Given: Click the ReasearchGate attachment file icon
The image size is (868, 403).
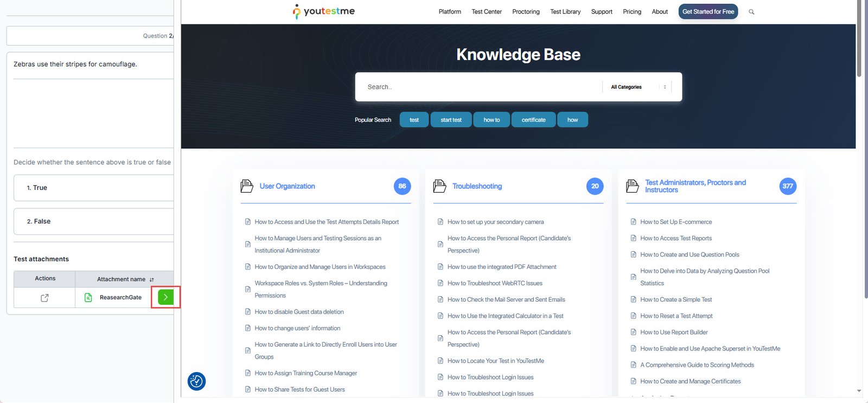Looking at the screenshot, I should tap(88, 297).
